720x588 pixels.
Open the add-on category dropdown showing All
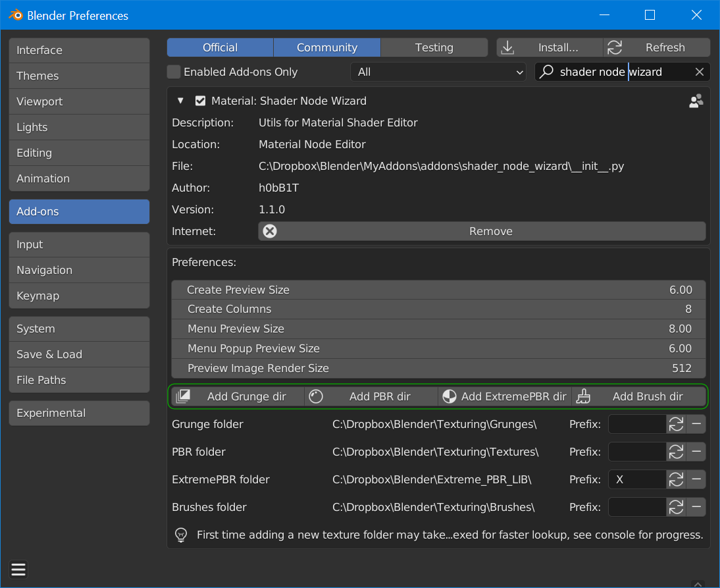[438, 72]
